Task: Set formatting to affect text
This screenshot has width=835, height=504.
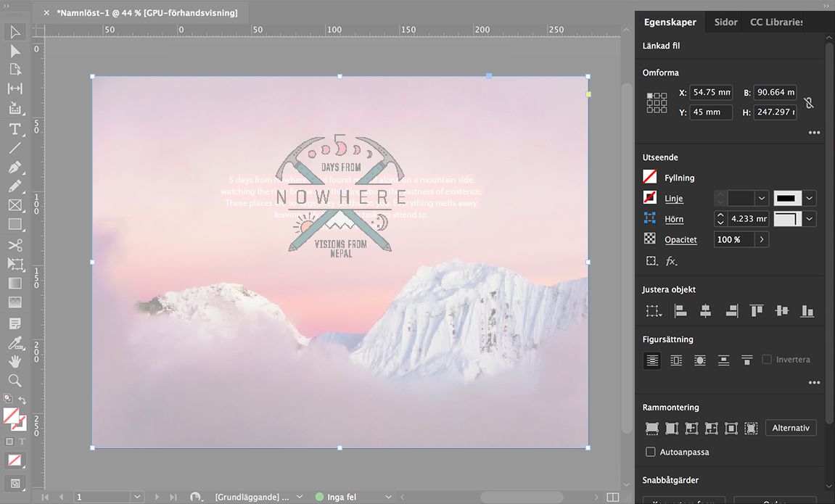Action: 22,441
